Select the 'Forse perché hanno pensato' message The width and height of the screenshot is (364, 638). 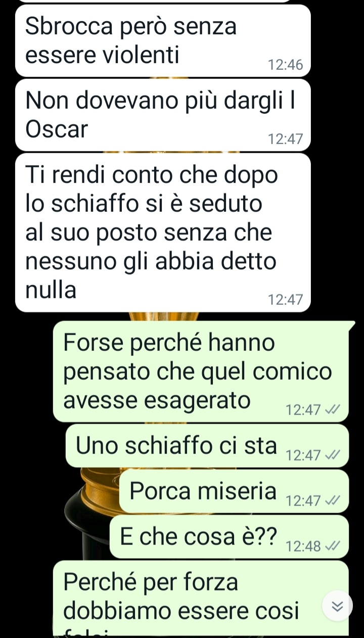[201, 371]
